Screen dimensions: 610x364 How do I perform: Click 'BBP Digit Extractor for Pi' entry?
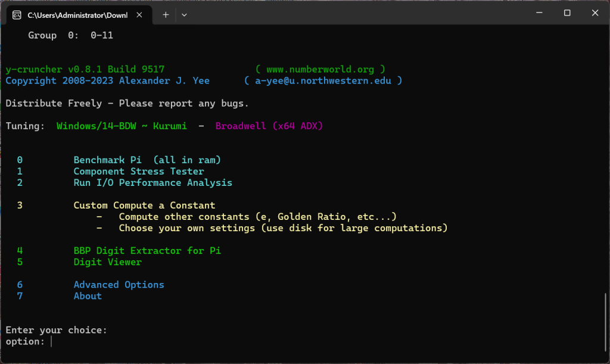click(147, 251)
